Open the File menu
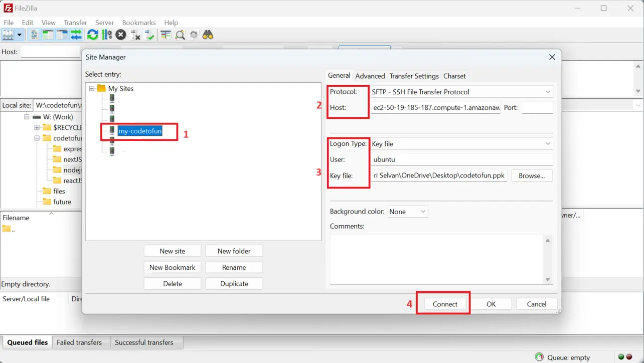Image resolution: width=644 pixels, height=363 pixels. click(9, 23)
